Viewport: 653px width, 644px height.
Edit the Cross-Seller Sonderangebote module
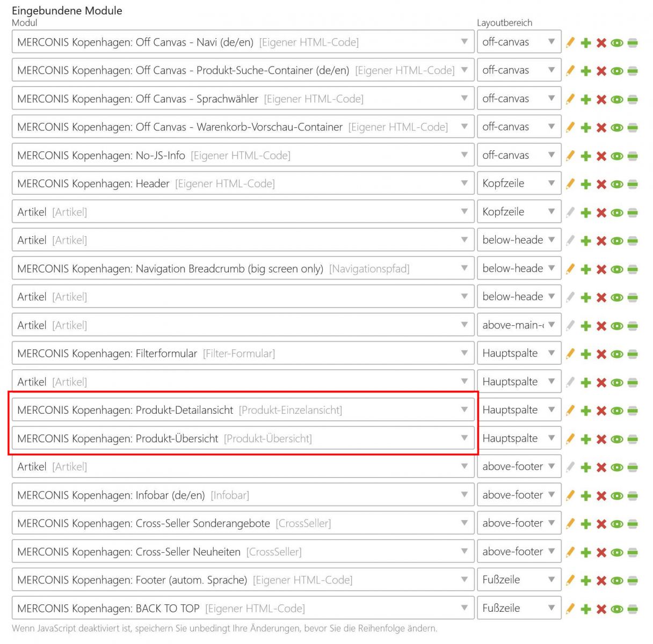coord(570,524)
